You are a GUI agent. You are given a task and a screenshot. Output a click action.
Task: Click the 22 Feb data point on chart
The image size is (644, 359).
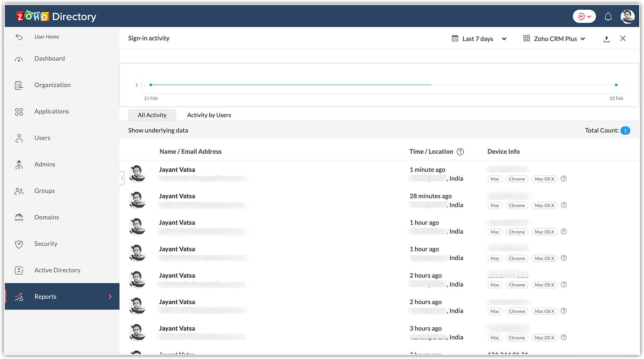click(616, 85)
